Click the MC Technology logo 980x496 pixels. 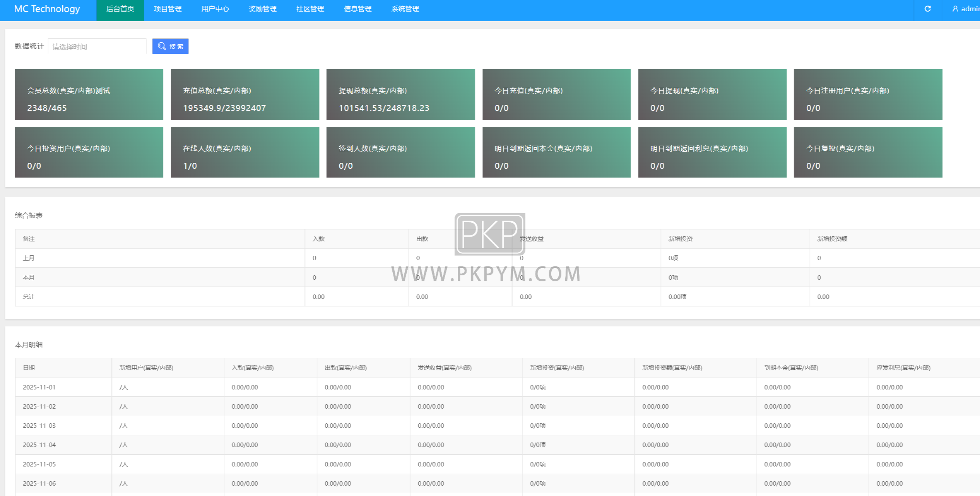click(47, 9)
